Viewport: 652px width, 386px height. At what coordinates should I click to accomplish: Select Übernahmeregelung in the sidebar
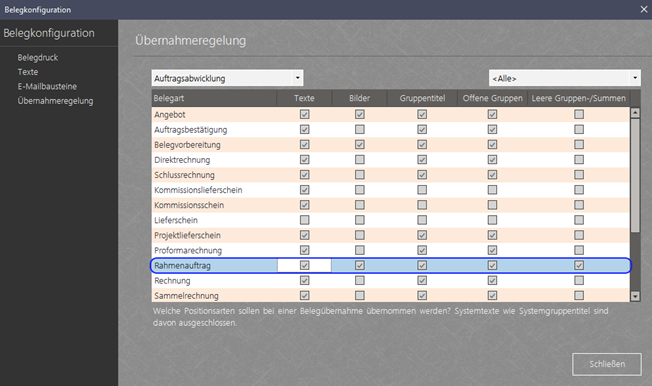55,101
